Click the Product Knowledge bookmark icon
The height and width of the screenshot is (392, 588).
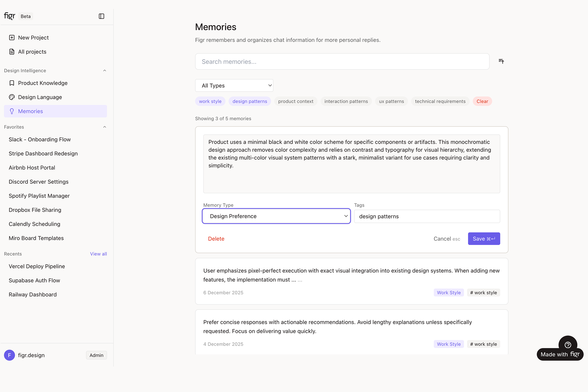pos(12,83)
